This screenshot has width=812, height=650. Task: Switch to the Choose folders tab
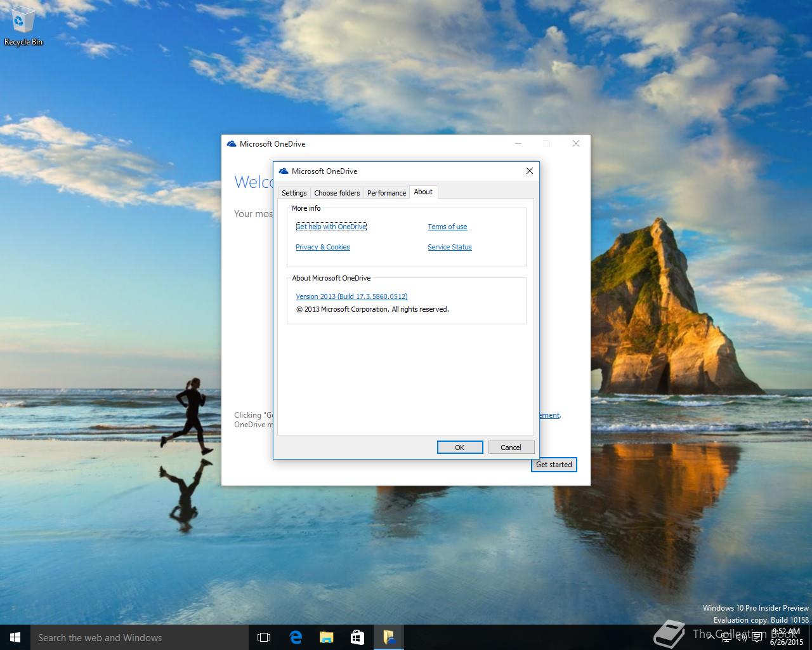(337, 193)
